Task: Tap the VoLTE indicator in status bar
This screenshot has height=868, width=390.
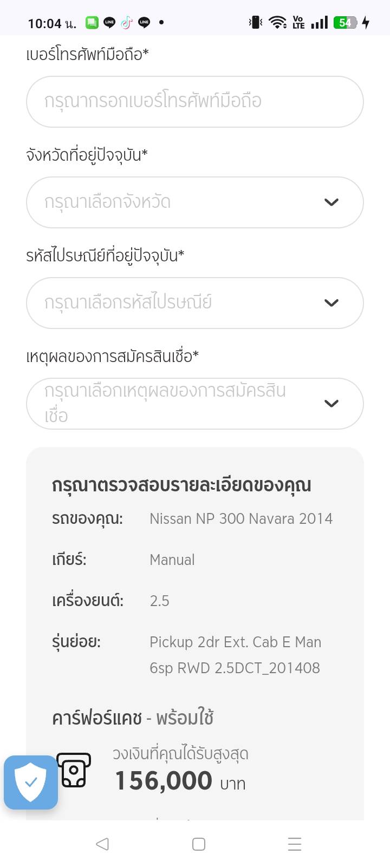Action: [x=298, y=23]
